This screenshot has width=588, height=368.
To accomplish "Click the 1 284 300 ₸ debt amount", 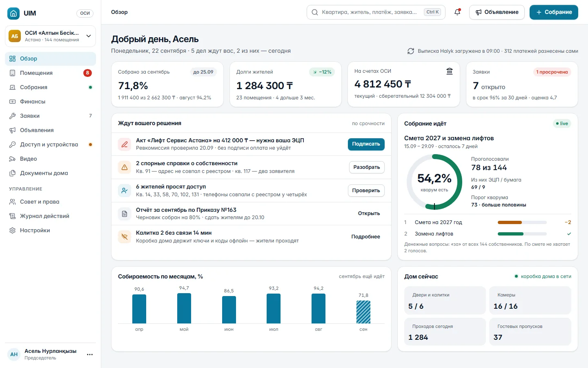I will click(x=265, y=86).
